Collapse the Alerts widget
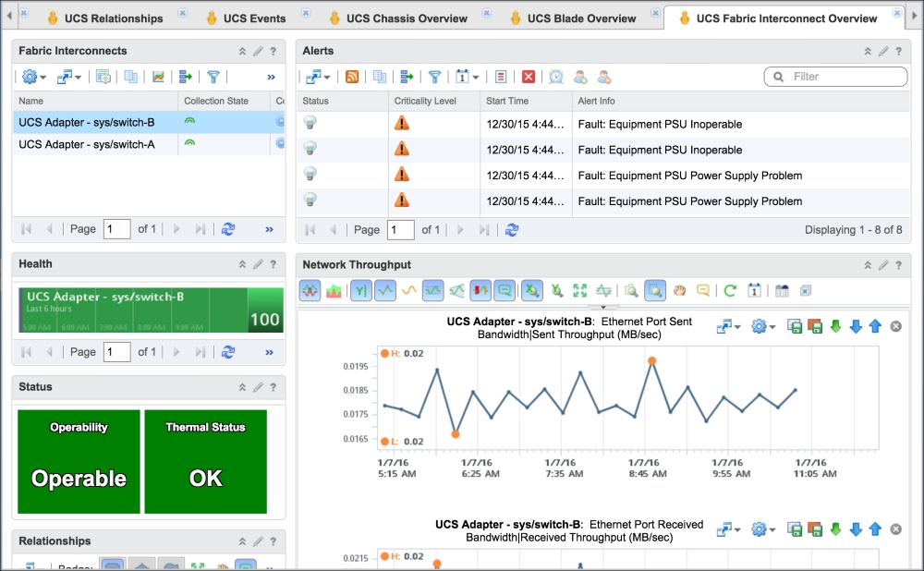 [x=868, y=51]
